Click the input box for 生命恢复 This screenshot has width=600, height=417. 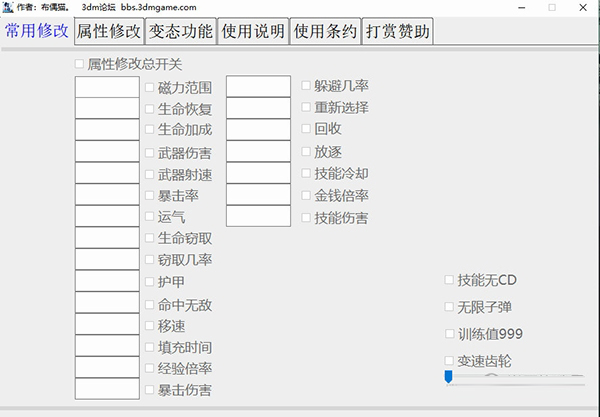pos(107,108)
